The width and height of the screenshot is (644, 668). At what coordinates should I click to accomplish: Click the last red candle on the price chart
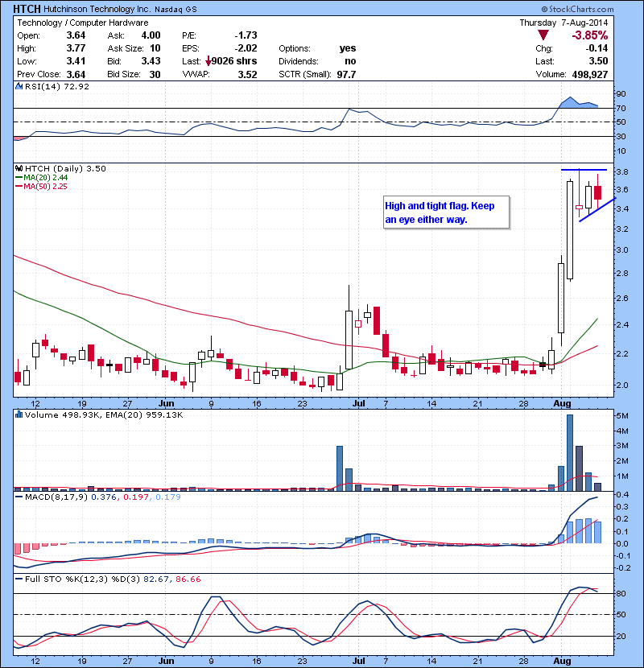coord(597,192)
